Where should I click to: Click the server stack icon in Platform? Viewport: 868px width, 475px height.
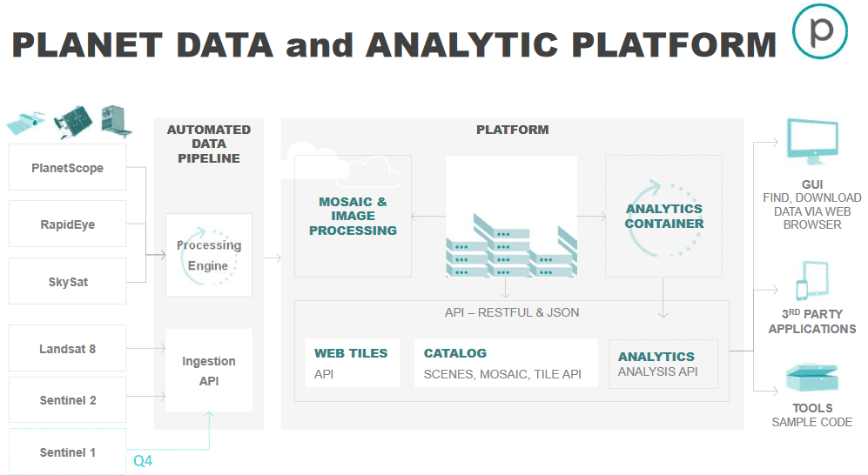512,244
